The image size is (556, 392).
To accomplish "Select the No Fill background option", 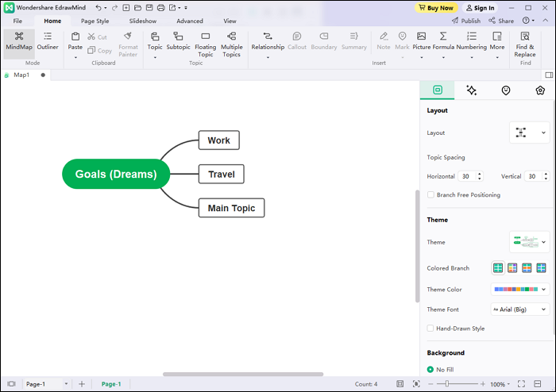I will pos(431,369).
